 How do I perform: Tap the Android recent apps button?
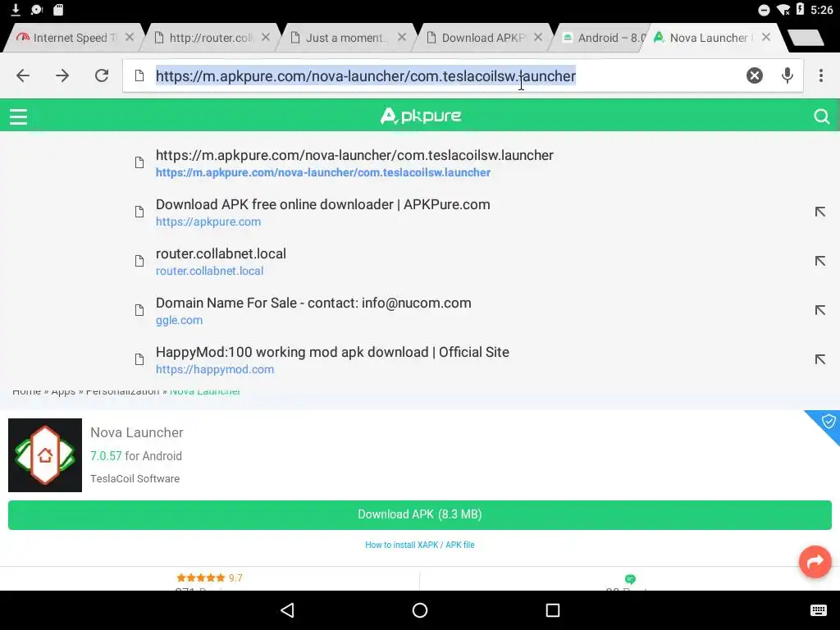click(552, 610)
